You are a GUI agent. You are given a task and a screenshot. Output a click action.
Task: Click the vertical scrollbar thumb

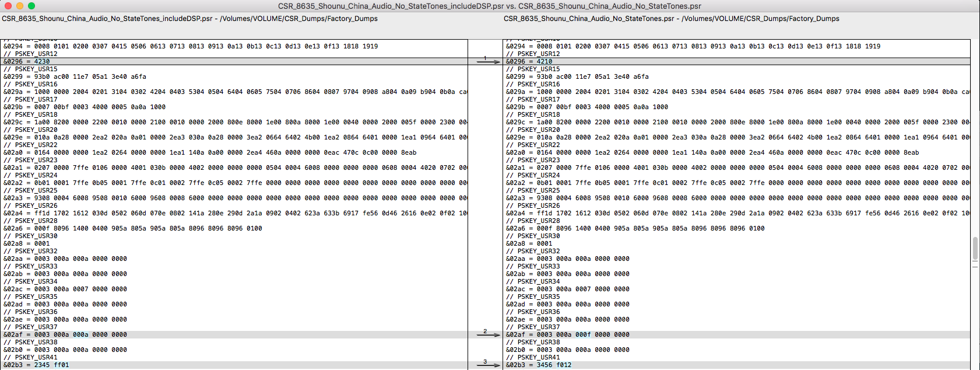point(975,249)
